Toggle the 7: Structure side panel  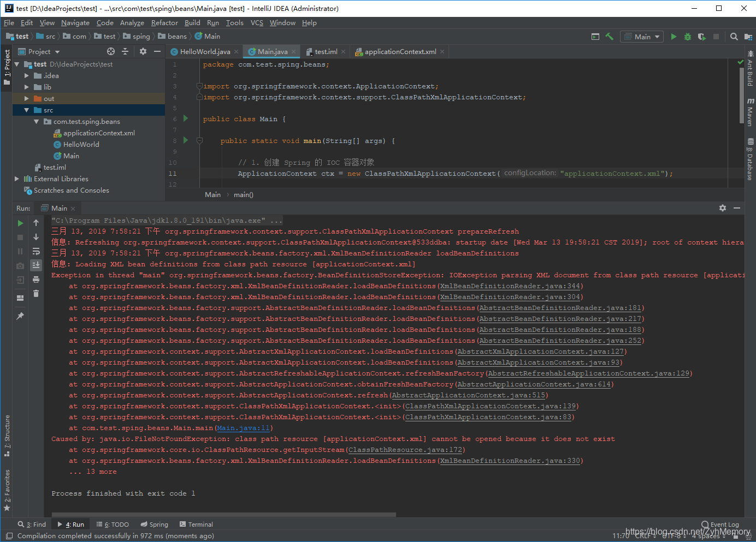7,436
